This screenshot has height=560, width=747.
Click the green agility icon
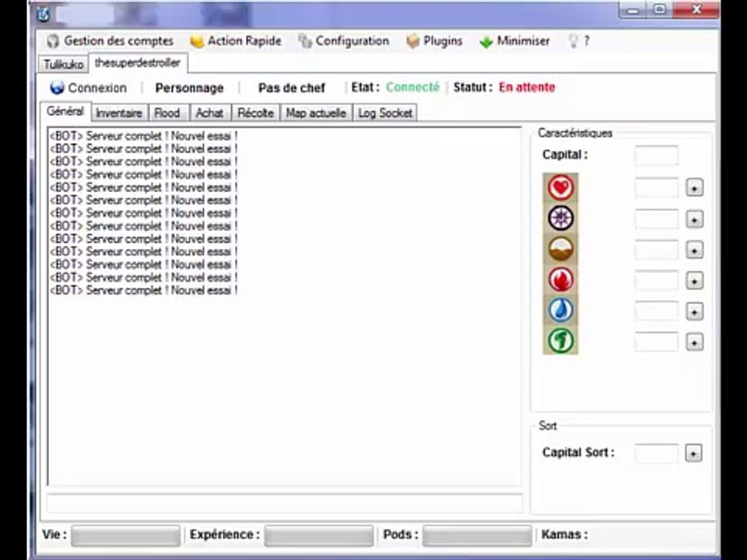click(x=561, y=341)
